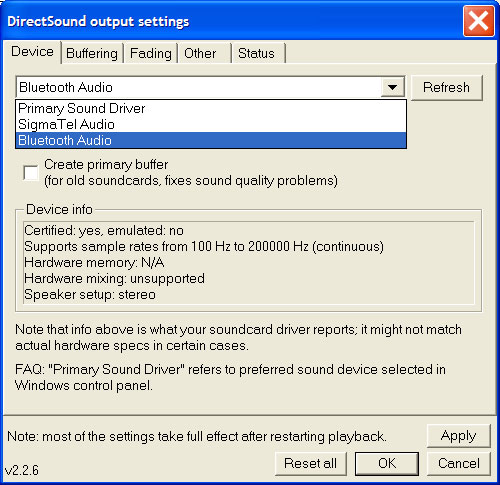Choose SigmaTel Audio from the list
Screen dimensions: 500x485
coord(211,124)
